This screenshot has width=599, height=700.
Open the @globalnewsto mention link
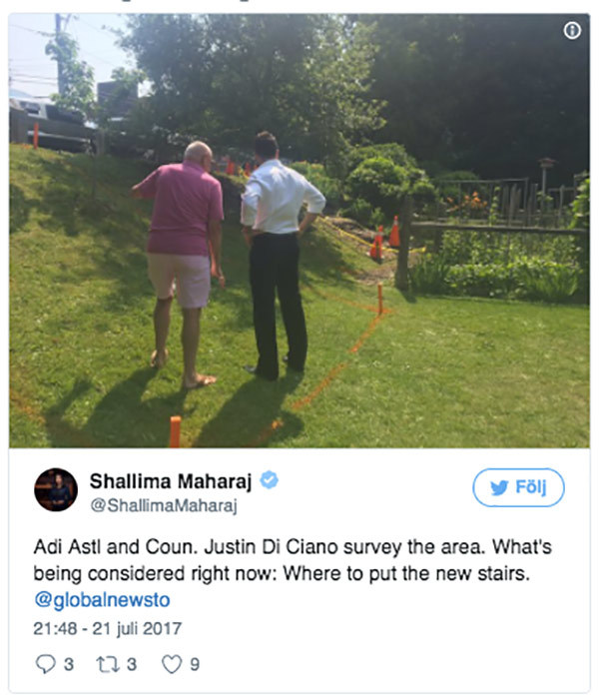(102, 599)
